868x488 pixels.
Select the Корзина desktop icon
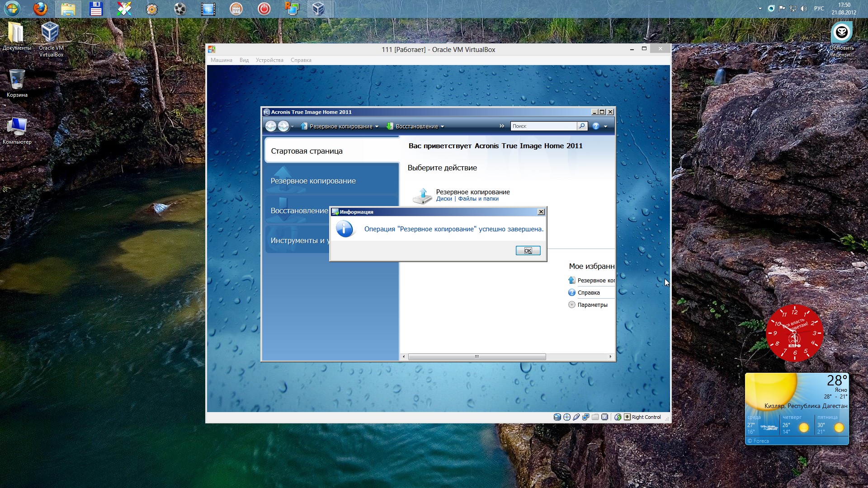17,83
